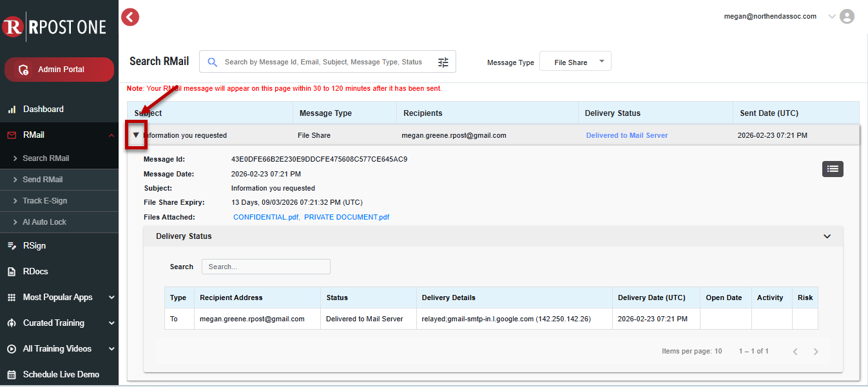Open the search filter options icon
868x387 pixels.
point(443,62)
